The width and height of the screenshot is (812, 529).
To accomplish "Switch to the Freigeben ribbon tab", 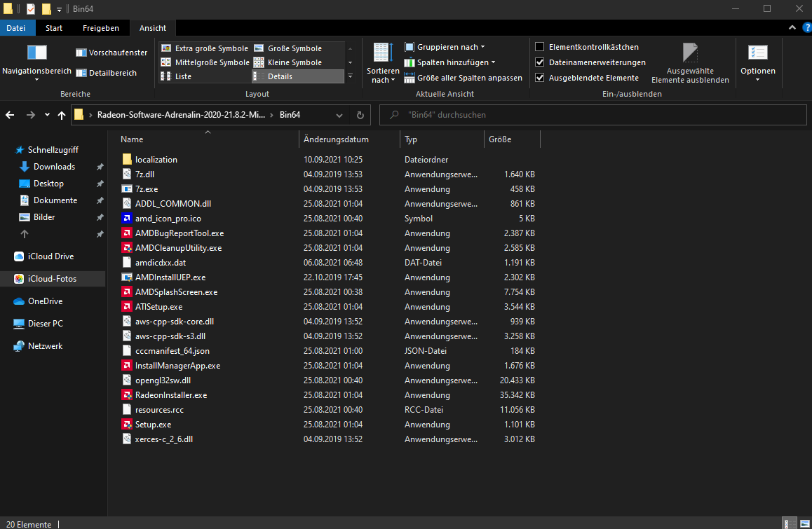I will 101,28.
